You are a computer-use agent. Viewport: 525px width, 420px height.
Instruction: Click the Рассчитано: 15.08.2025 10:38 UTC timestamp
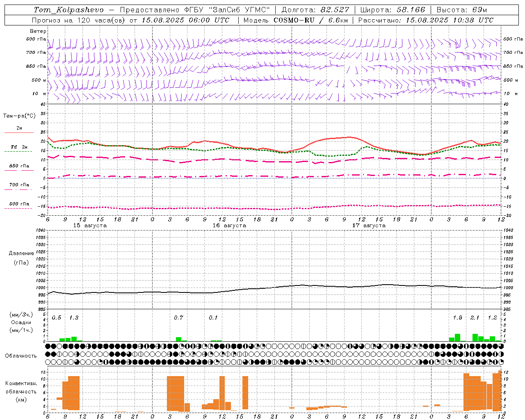(x=426, y=20)
